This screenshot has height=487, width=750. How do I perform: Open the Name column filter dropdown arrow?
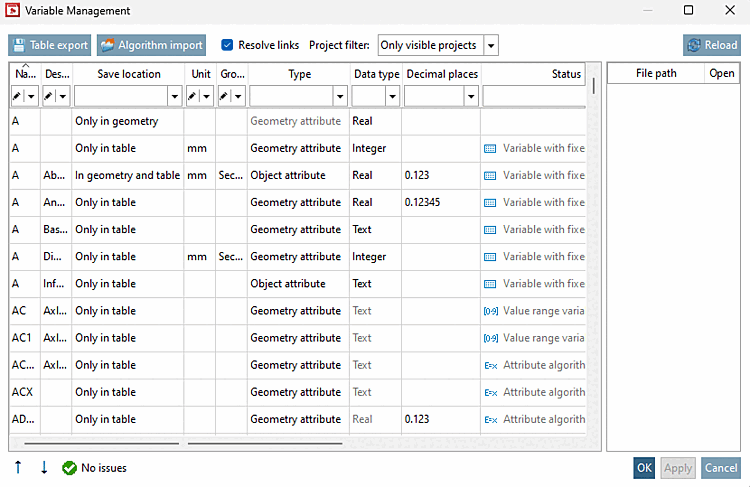coord(32,97)
